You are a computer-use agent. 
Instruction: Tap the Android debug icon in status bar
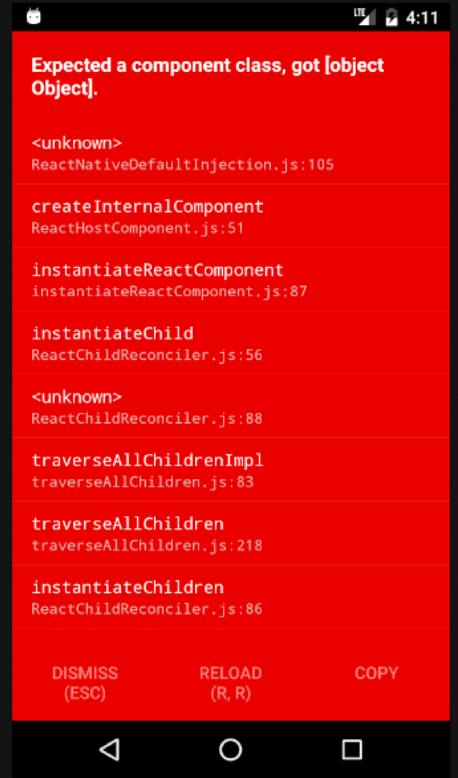tap(34, 17)
